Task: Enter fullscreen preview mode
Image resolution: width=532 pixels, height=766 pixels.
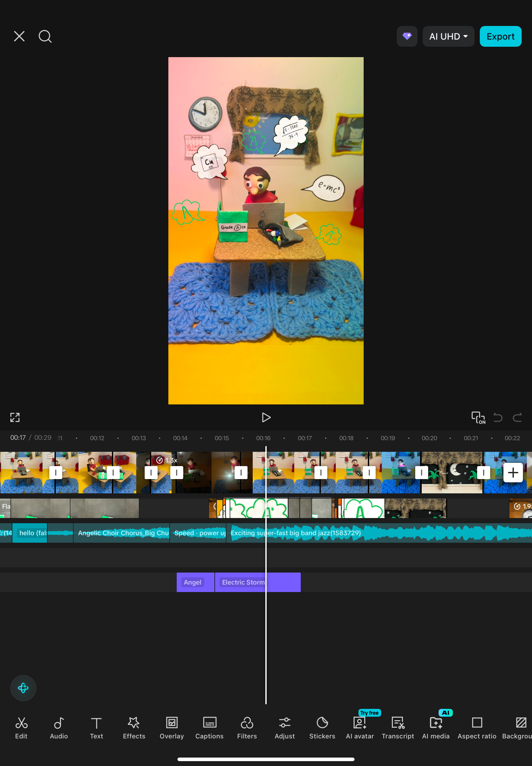Action: (x=15, y=417)
